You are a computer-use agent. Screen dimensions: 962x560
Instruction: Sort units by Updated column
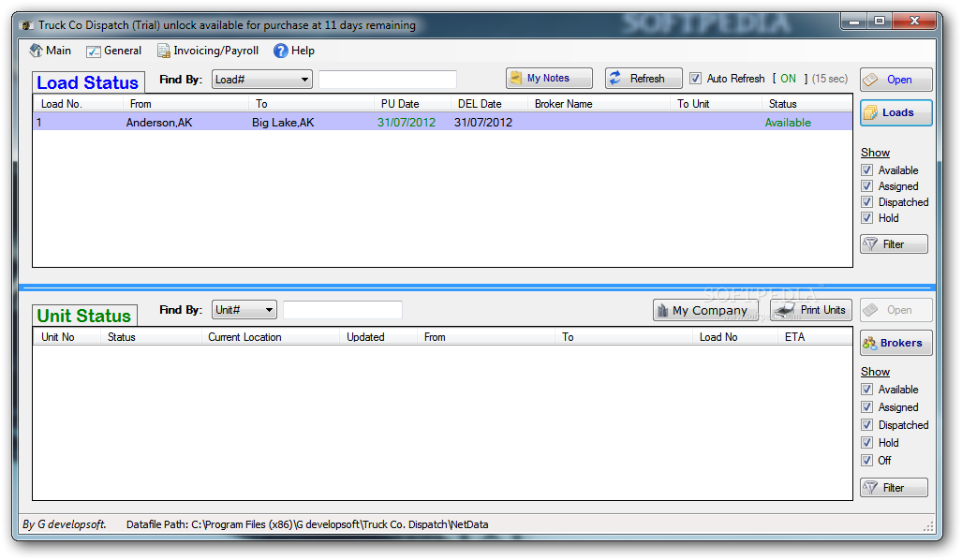click(377, 337)
